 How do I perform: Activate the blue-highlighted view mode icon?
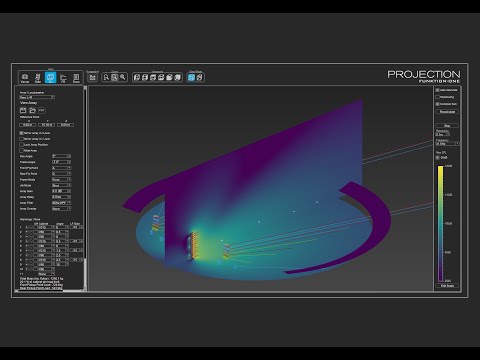tap(191, 77)
